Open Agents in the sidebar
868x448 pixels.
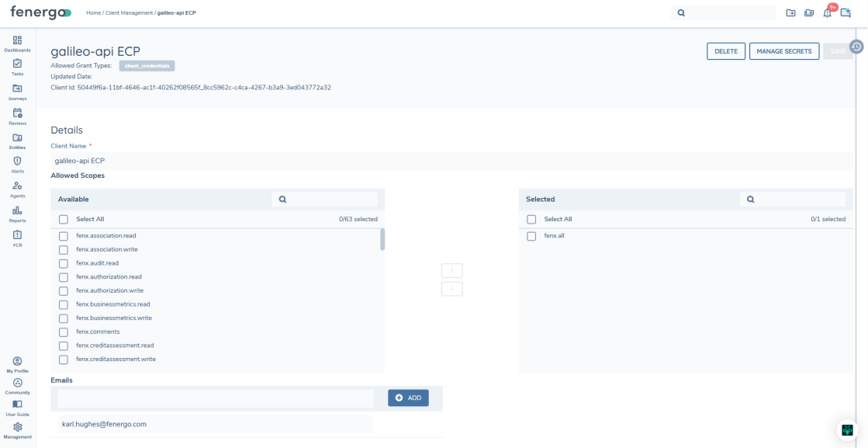click(x=17, y=186)
